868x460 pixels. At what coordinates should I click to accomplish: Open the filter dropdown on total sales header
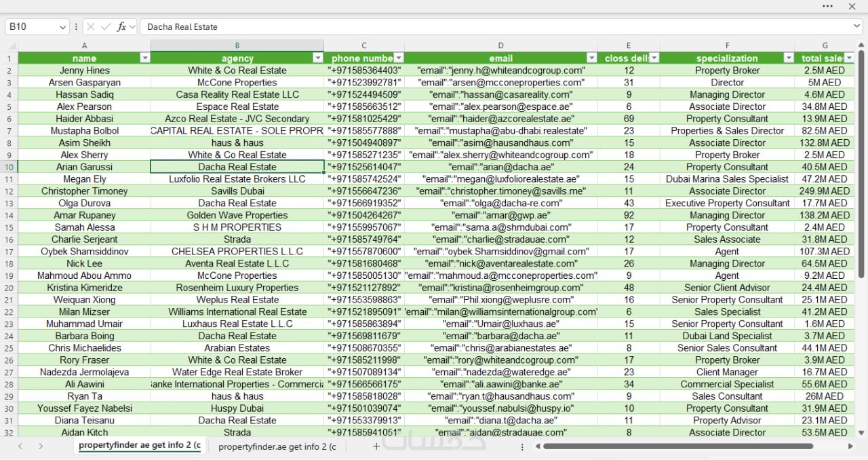(849, 58)
